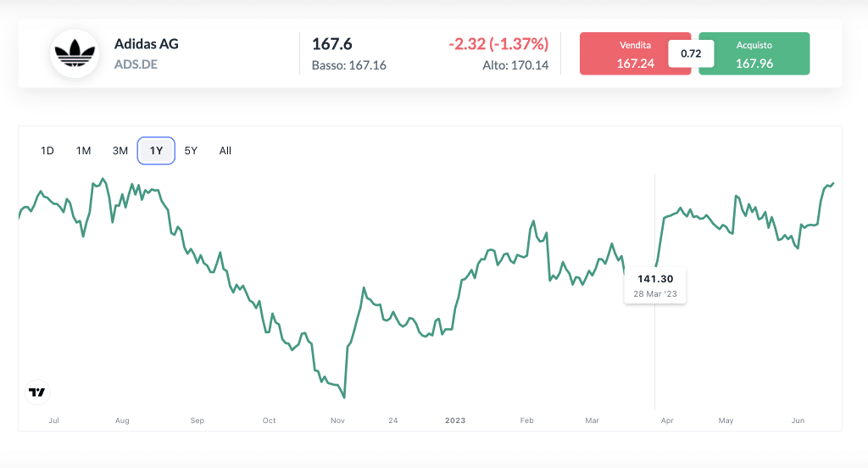Click the May label on time axis
868x468 pixels.
click(x=726, y=421)
